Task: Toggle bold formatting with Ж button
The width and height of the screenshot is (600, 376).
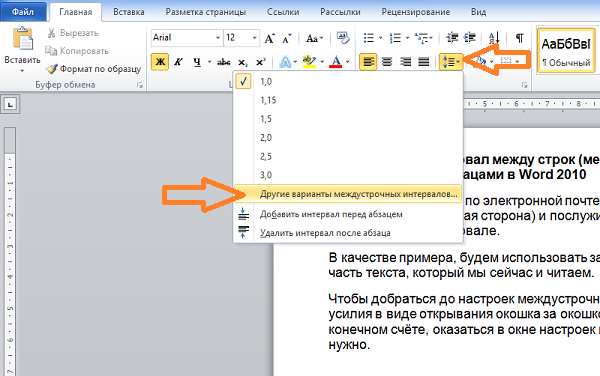Action: 160,62
